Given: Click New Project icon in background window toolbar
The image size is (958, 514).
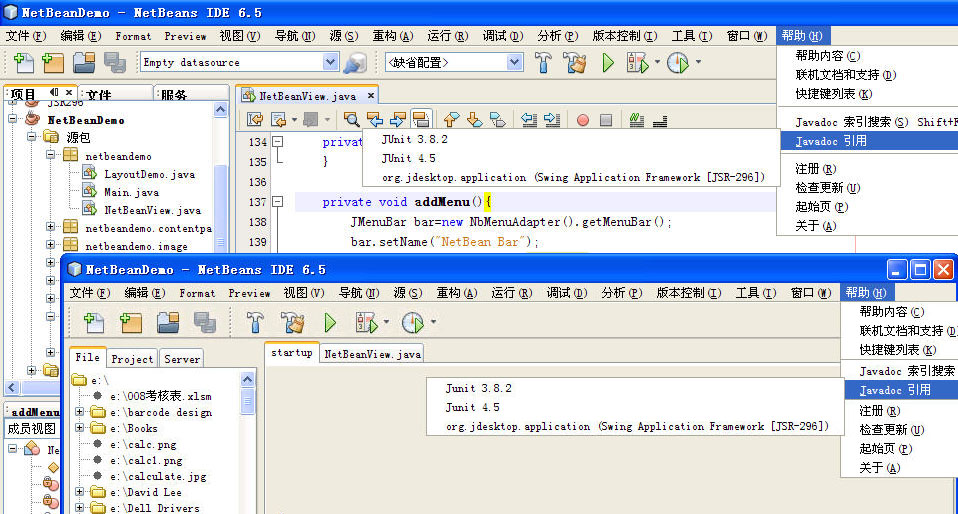Looking at the screenshot, I should [53, 62].
